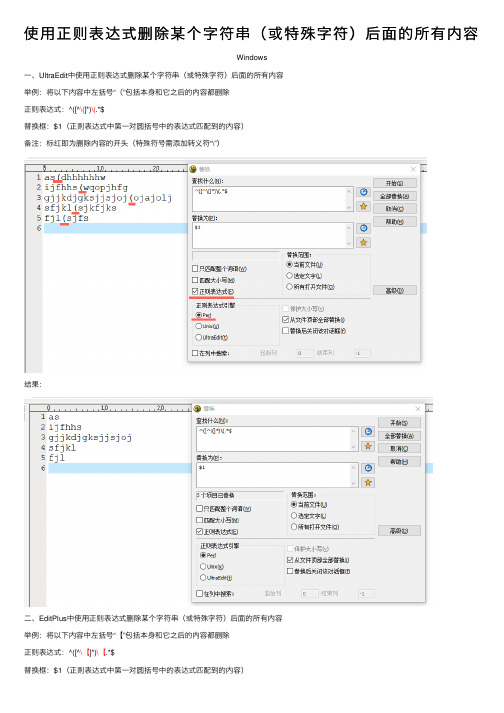The width and height of the screenshot is (504, 713).
Task: Uncheck 正则表达式 checkbox in first dialog
Action: coord(195,291)
